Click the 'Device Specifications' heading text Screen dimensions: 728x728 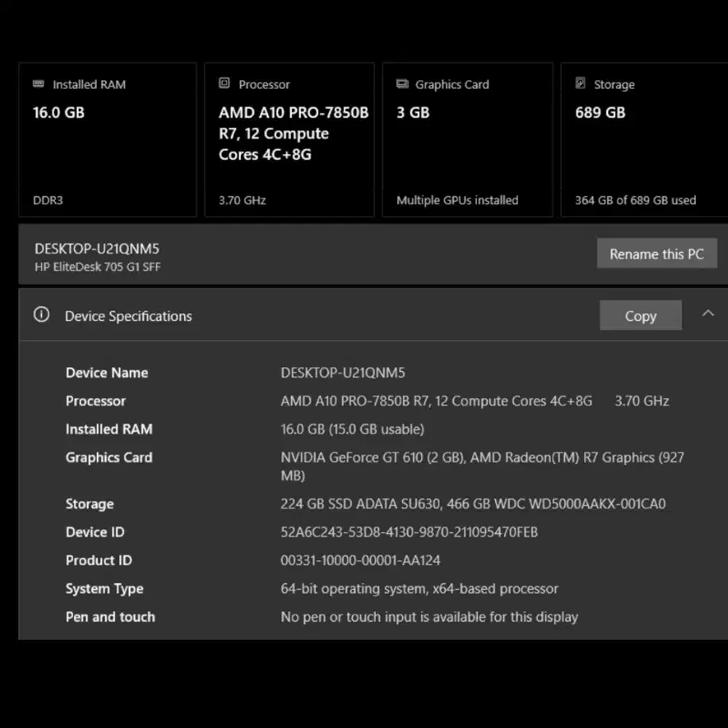[128, 316]
